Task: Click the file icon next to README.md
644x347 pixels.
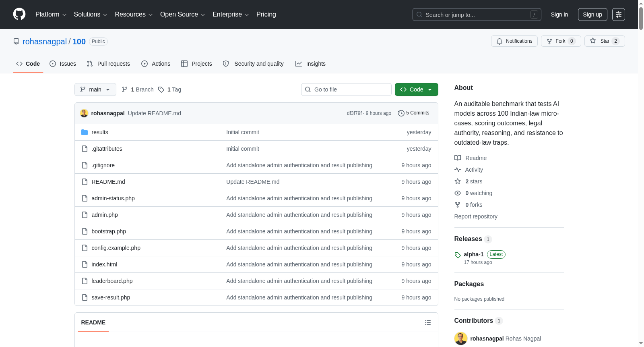Action: pyautogui.click(x=85, y=182)
